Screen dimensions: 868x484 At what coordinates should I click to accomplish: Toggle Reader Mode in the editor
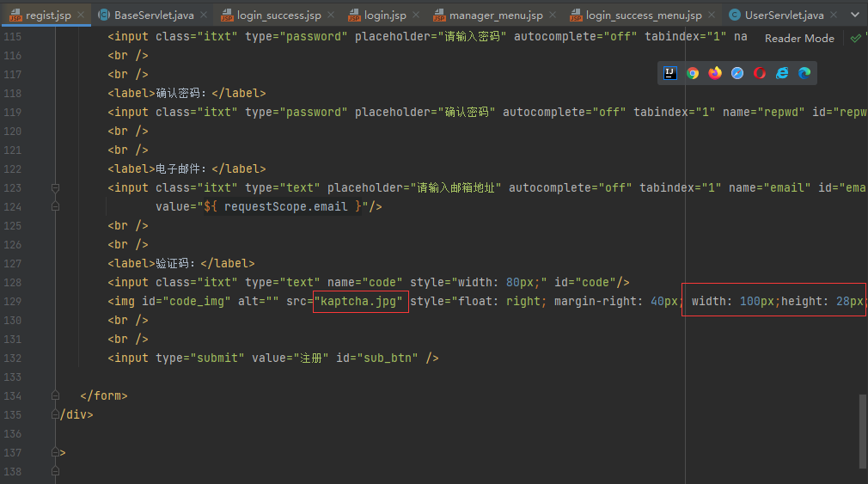[x=799, y=38]
